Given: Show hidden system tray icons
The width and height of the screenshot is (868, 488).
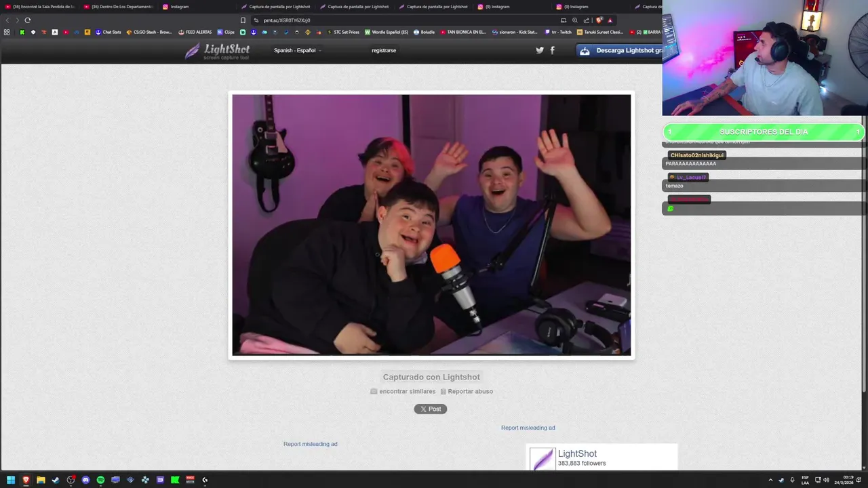Looking at the screenshot, I should [770, 480].
